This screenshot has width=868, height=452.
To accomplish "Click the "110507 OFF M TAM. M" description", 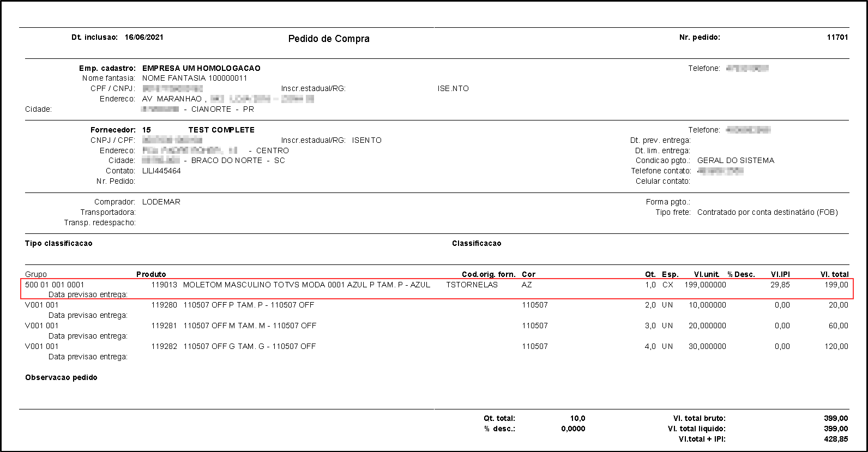I will click(250, 326).
